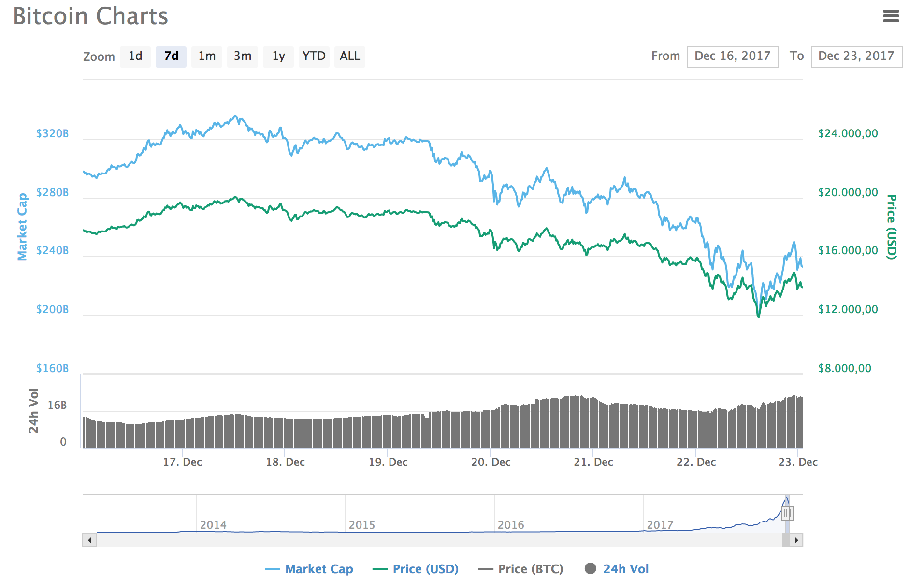Set zoom range to 1y

(x=278, y=57)
